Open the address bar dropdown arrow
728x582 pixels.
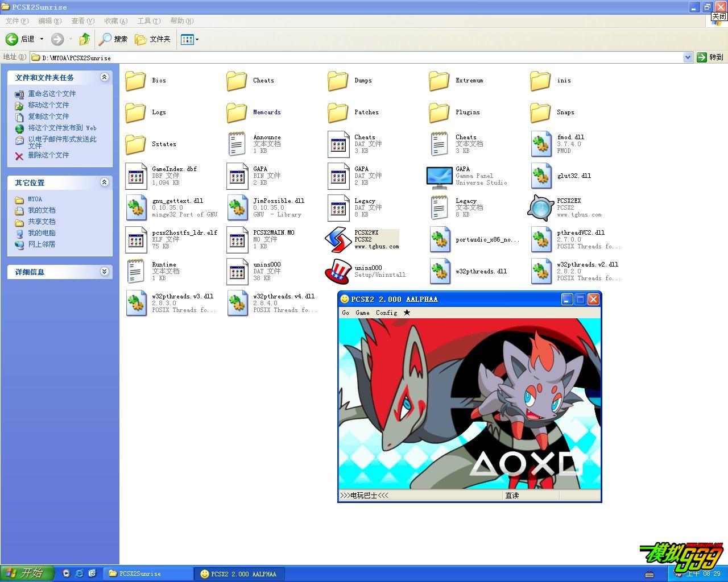pyautogui.click(x=688, y=57)
